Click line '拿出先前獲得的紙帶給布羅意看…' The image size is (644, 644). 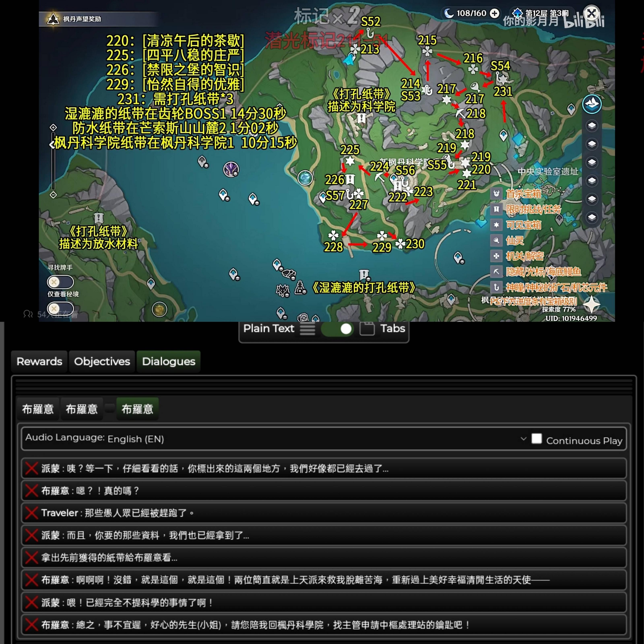(109, 557)
